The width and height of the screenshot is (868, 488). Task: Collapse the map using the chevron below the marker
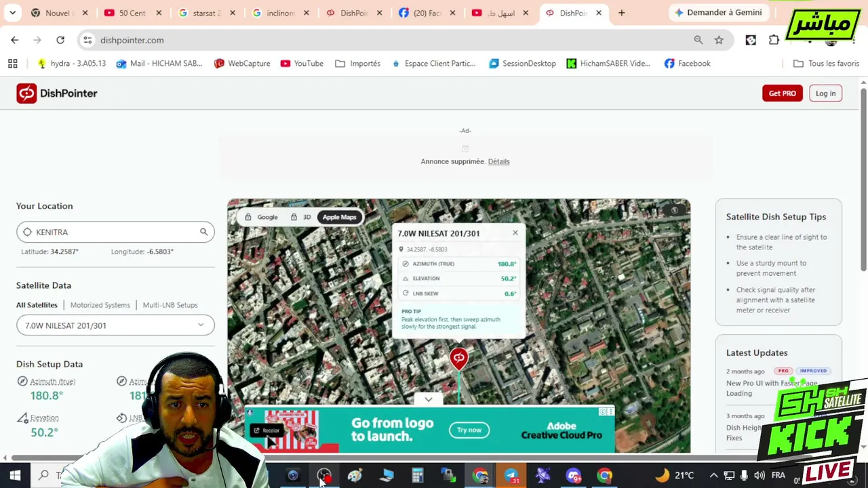429,399
